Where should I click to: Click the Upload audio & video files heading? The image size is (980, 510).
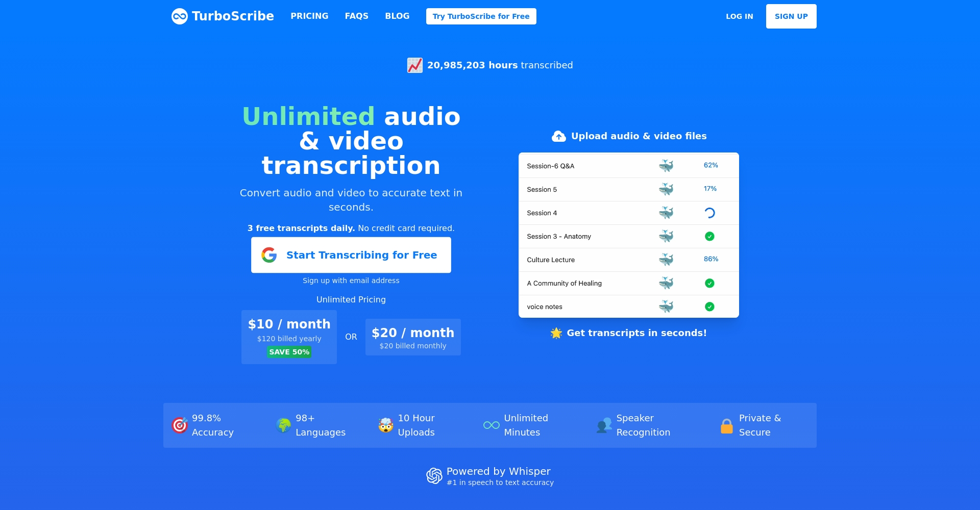[639, 136]
